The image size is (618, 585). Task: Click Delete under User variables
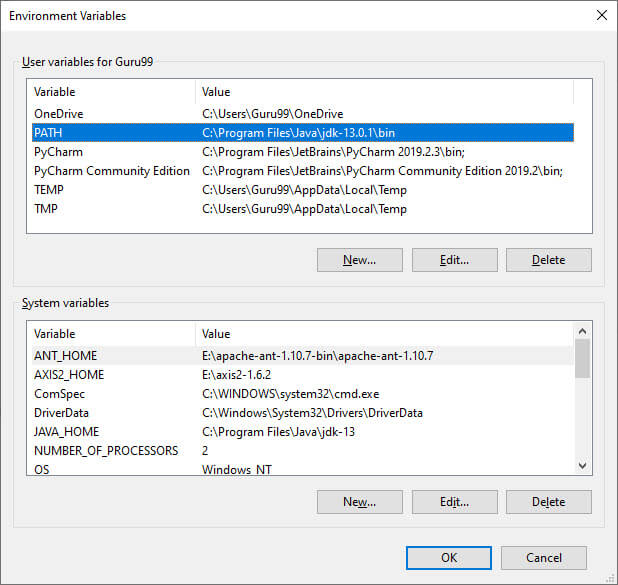click(549, 260)
